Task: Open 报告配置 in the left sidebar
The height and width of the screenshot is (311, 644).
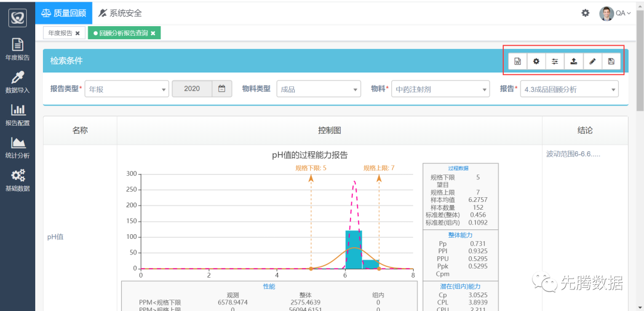Action: point(17,115)
